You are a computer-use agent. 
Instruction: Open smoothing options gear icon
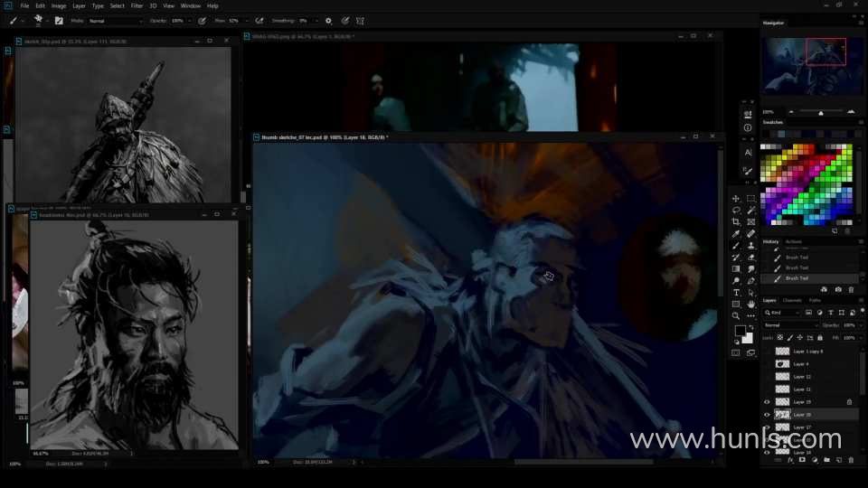tap(328, 21)
